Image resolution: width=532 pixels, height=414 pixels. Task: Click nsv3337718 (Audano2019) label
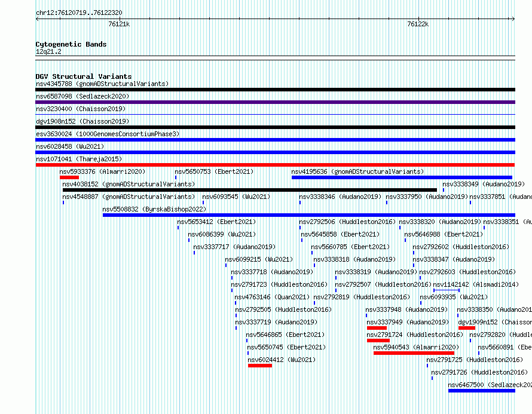[272, 272]
